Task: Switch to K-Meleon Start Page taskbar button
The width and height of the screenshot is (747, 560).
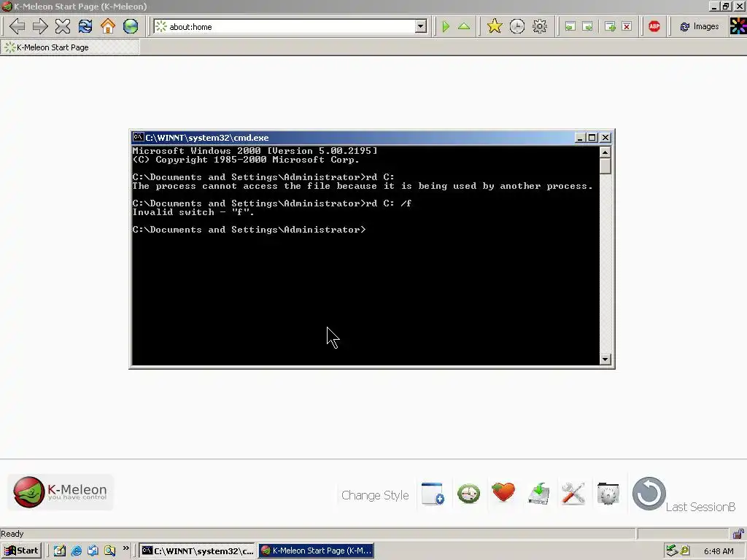Action: [x=317, y=551]
